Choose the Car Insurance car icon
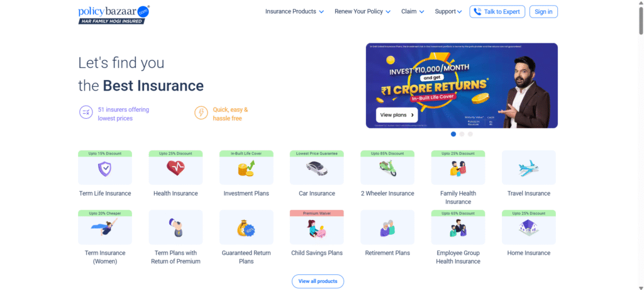 pos(316,169)
